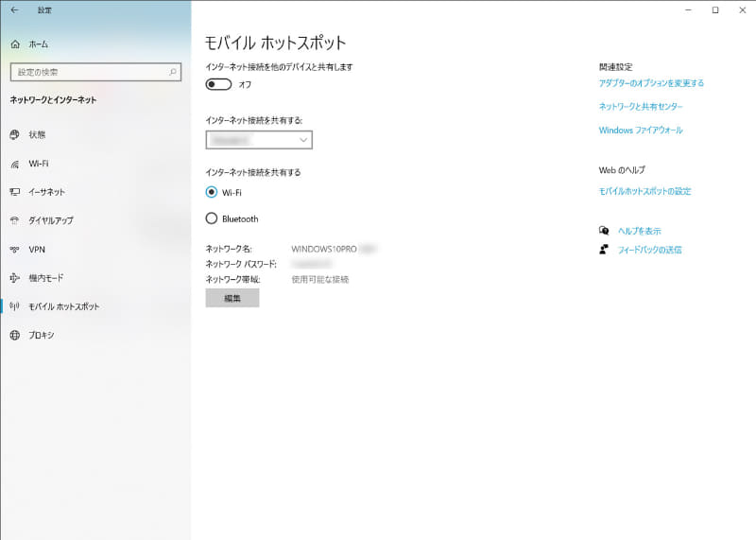Click the オフ toggle state label
This screenshot has height=540, width=756.
coord(245,84)
